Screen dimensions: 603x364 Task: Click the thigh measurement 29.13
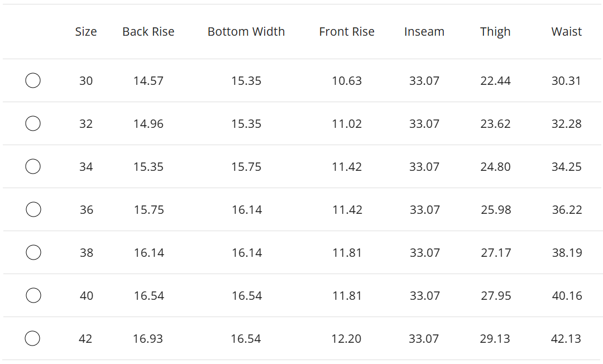[x=495, y=338]
